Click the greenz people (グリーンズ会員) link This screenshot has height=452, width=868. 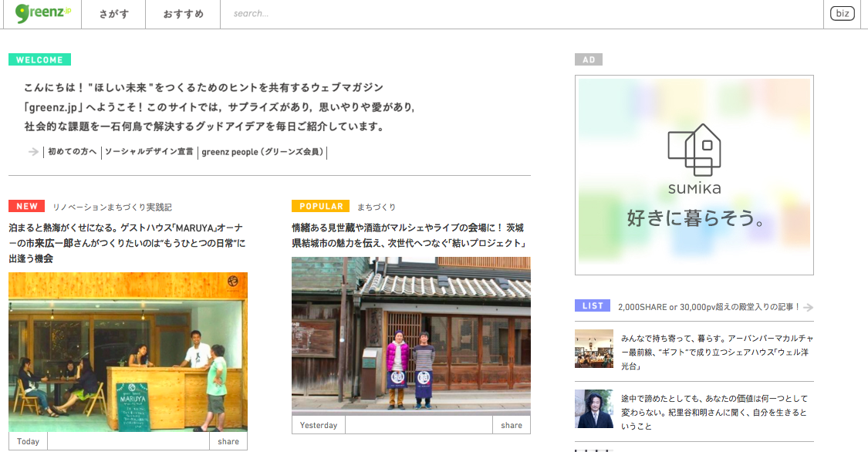264,152
